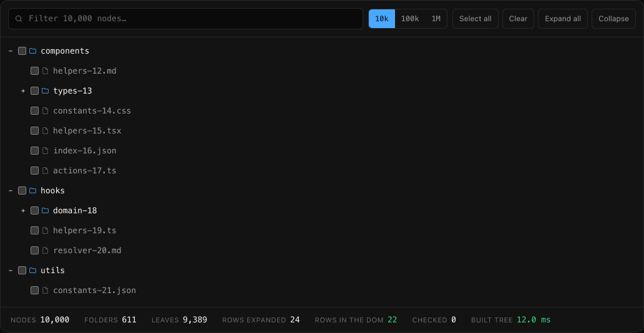The image size is (644, 333).
Task: Click the FOLDERS 611 status entry
Action: pos(110,320)
